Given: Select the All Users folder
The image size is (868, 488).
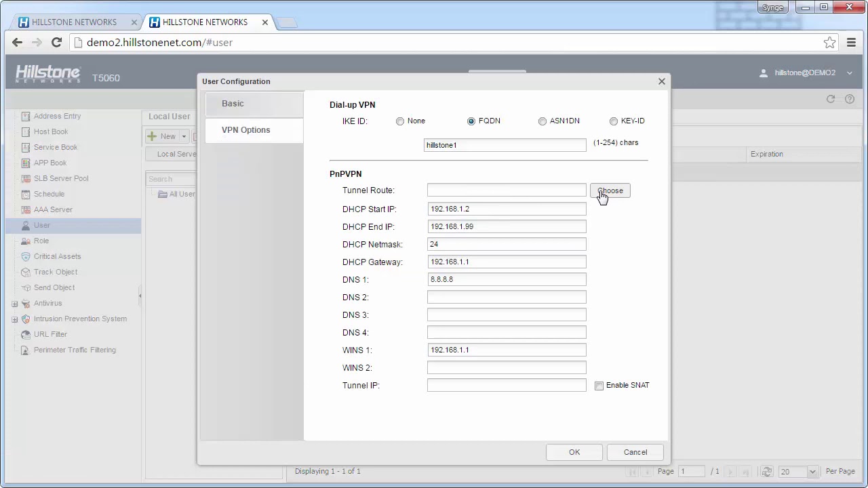Looking at the screenshot, I should 176,195.
